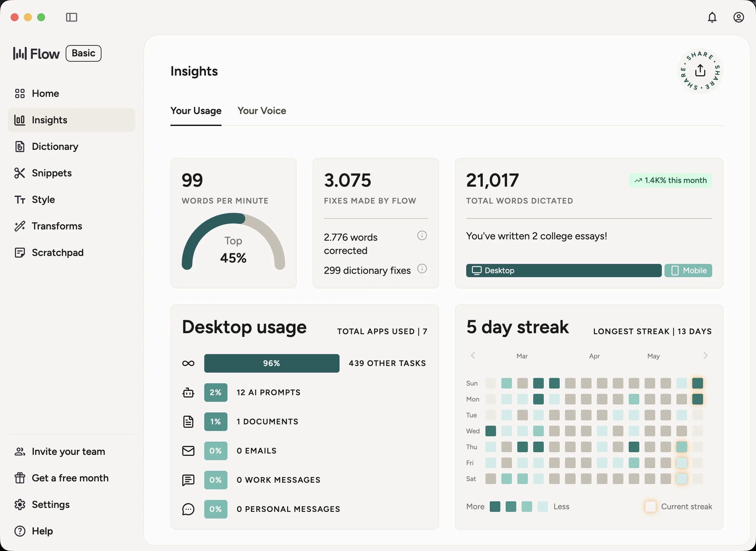Screen dimensions: 756x551
Task: Click the lightest legend swatch beside Less
Action: (542, 506)
